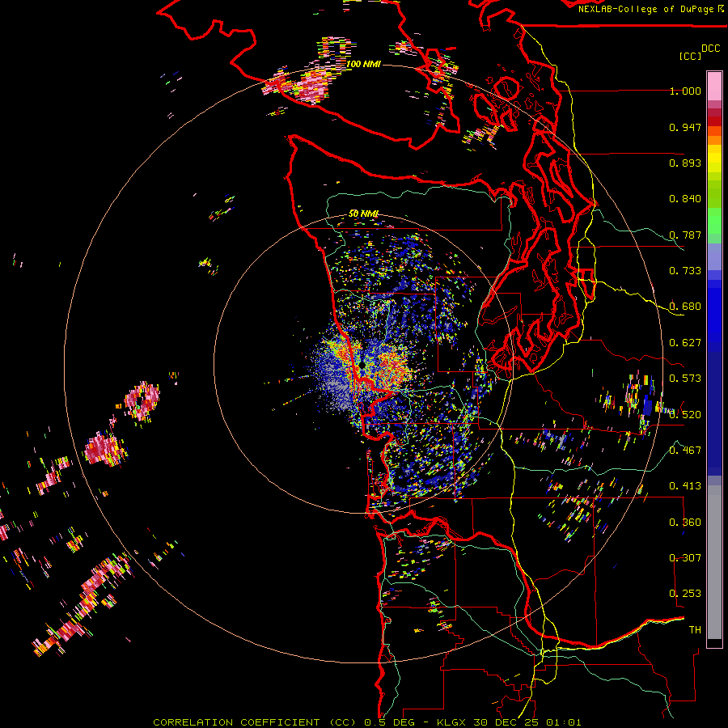
Task: Pick the orange segment of color bar
Action: [x=714, y=140]
